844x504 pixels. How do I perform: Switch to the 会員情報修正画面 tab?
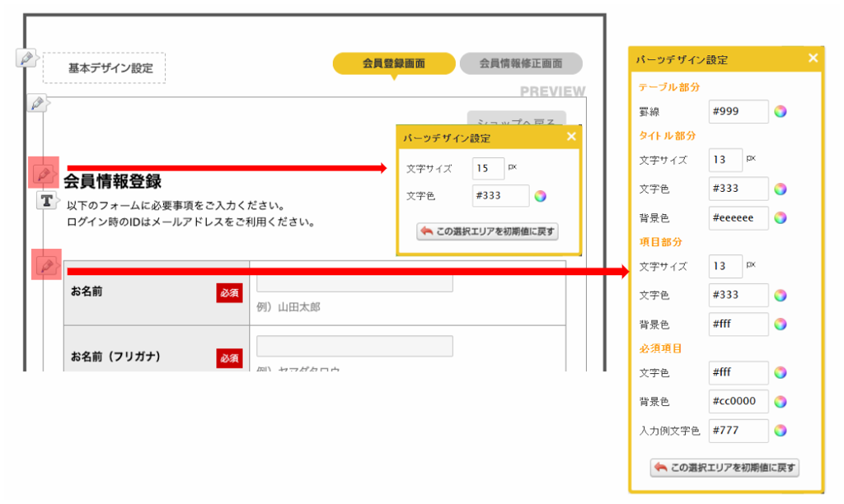521,63
